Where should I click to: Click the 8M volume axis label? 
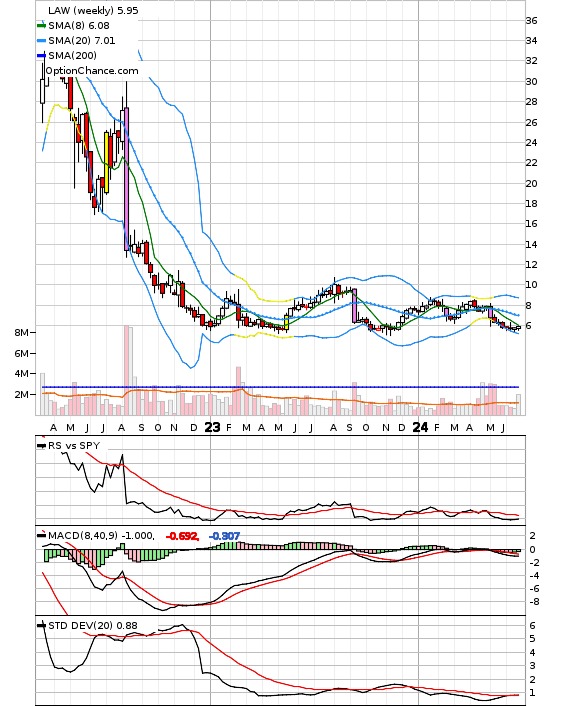tap(21, 332)
